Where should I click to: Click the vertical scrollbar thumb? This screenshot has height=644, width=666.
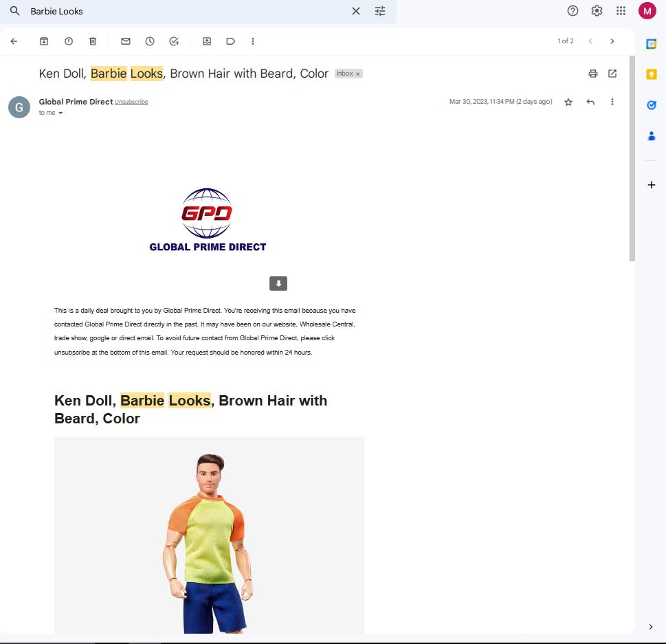[x=632, y=158]
